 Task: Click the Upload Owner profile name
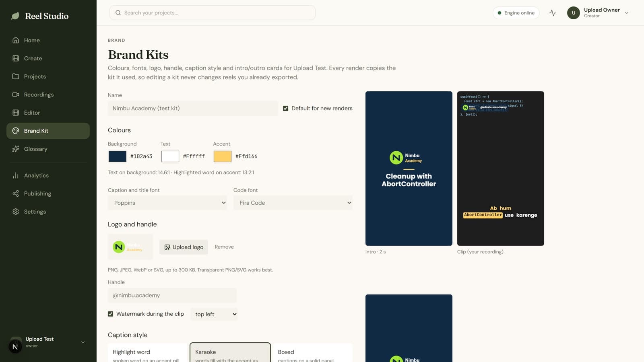tap(602, 10)
